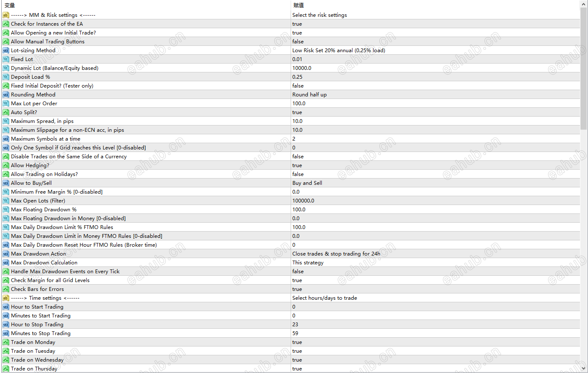This screenshot has width=588, height=373.
Task: Edit the Maximum Spread, in pips value field
Action: coord(435,121)
